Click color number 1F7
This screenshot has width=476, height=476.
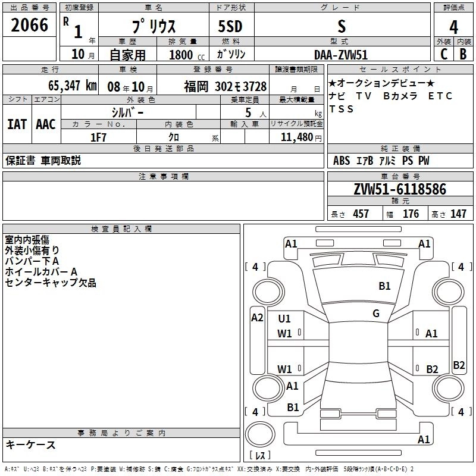tap(98, 137)
